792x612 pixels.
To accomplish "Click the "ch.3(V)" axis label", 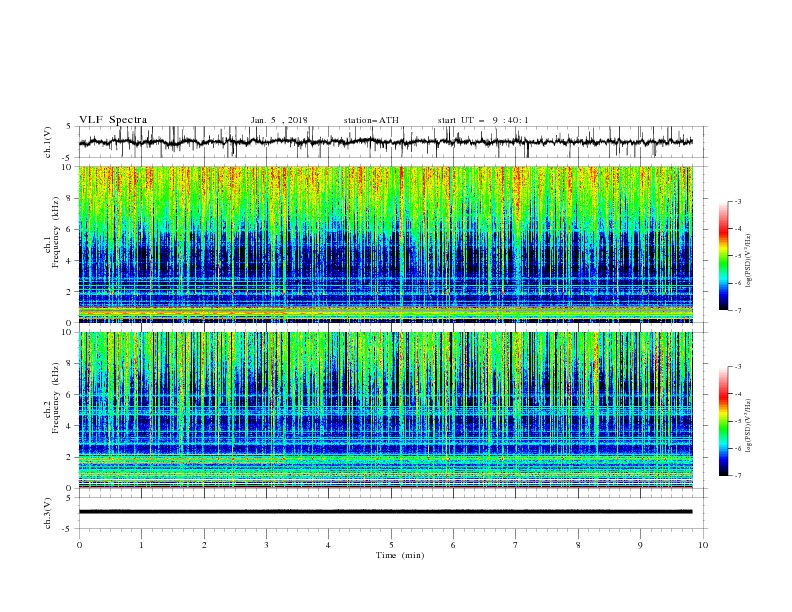I will pyautogui.click(x=48, y=513).
